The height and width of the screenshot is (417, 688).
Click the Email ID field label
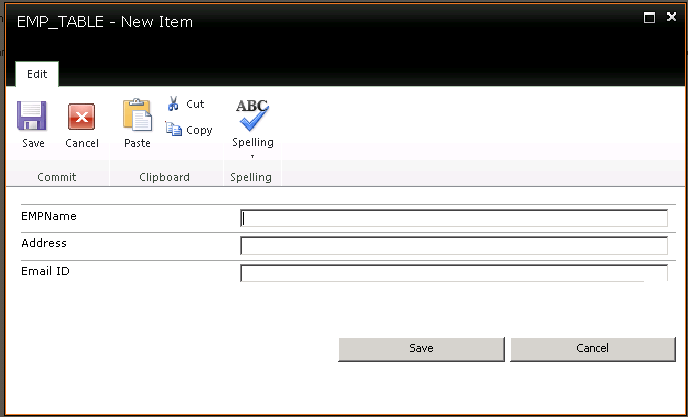pyautogui.click(x=45, y=271)
